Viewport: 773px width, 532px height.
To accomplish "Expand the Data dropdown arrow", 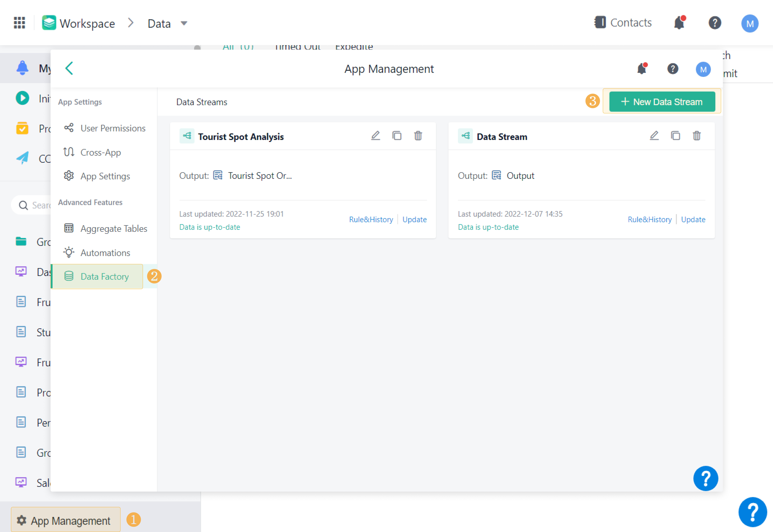I will tap(184, 23).
